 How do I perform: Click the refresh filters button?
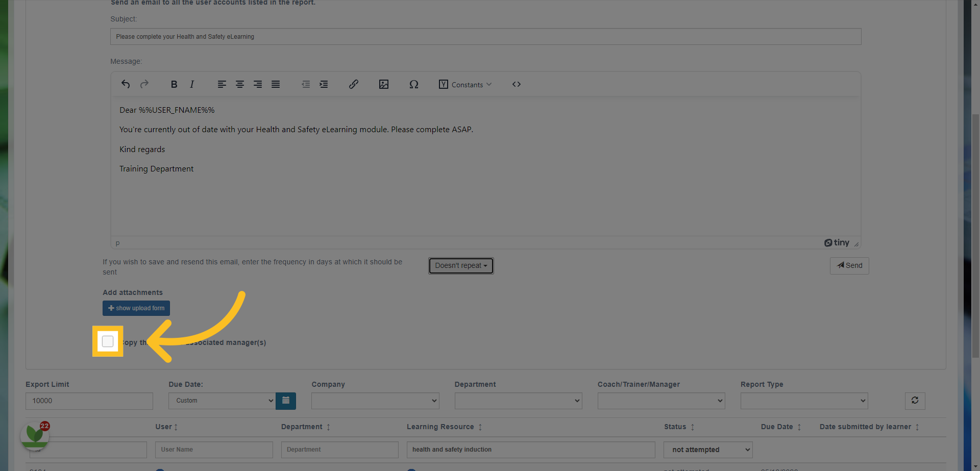pos(915,401)
